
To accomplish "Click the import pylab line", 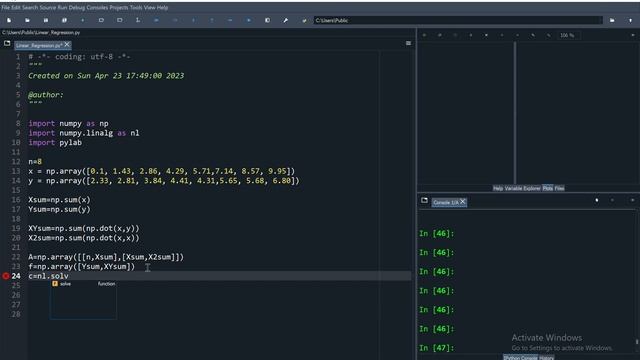I will point(55,142).
